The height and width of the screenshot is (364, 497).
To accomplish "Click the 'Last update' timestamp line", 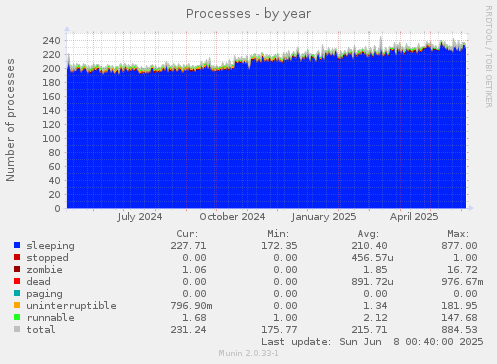I will coord(372,342).
